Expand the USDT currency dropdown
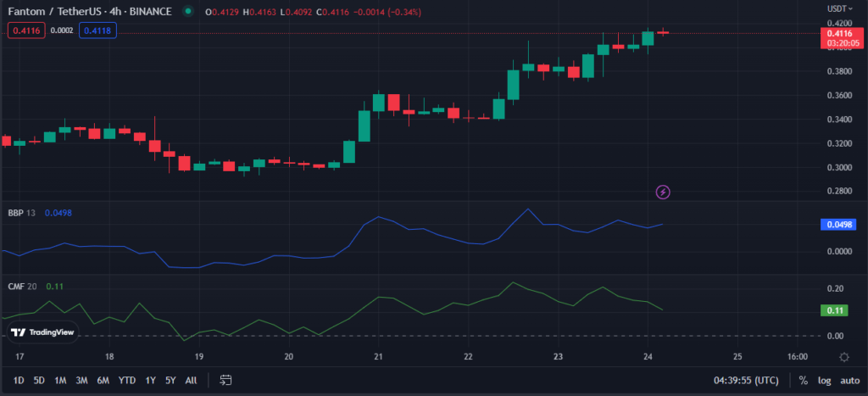 pyautogui.click(x=840, y=8)
